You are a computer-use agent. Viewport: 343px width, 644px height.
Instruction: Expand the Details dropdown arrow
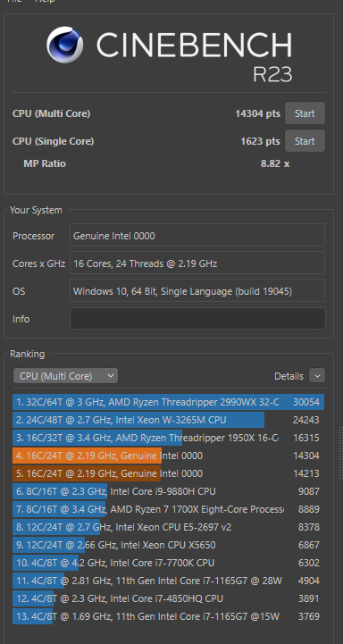pyautogui.click(x=317, y=376)
